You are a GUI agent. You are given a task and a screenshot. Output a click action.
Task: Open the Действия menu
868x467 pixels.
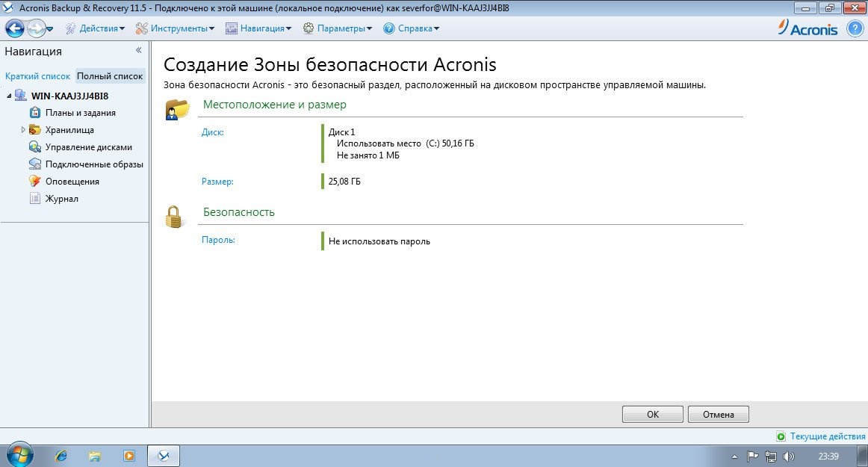pos(102,28)
